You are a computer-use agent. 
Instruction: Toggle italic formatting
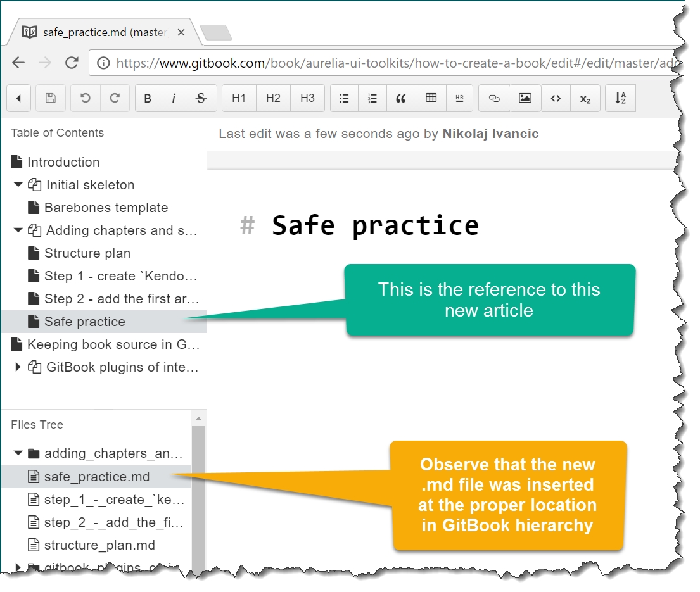(174, 98)
